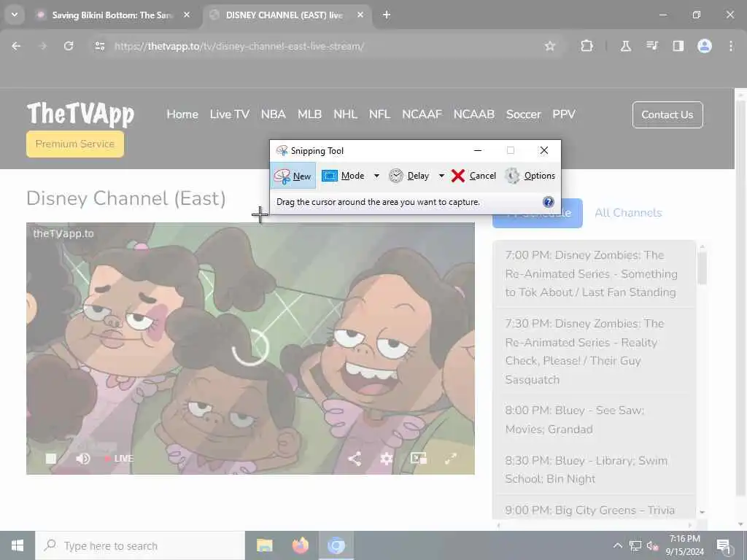The height and width of the screenshot is (560, 747).
Task: Click the 8:00 PM Bluey entry
Action: point(594,419)
